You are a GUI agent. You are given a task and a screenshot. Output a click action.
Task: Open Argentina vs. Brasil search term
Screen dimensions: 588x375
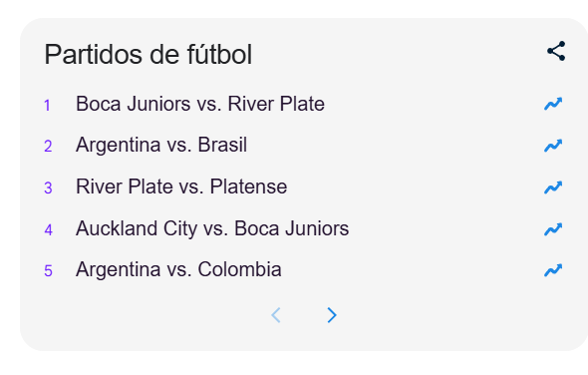pyautogui.click(x=161, y=145)
